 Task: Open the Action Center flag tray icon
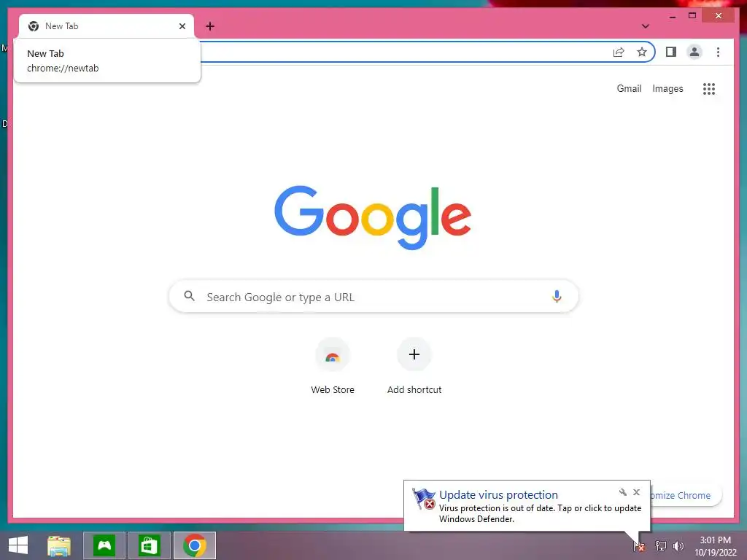tap(639, 546)
